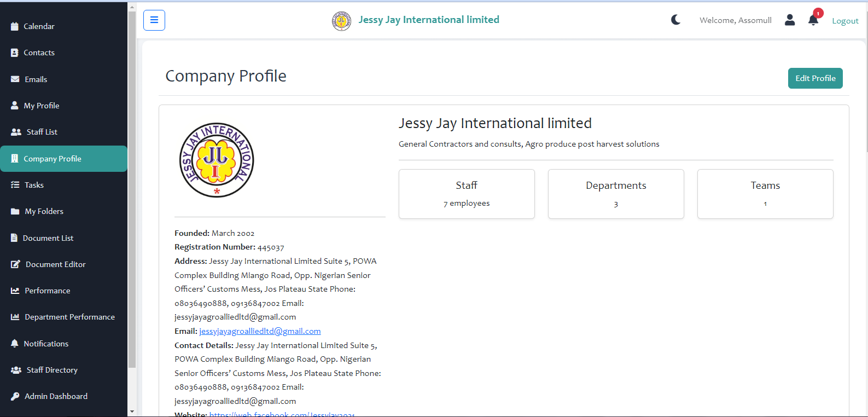The image size is (868, 417).
Task: Open the Staff 7 employees card
Action: point(467,194)
